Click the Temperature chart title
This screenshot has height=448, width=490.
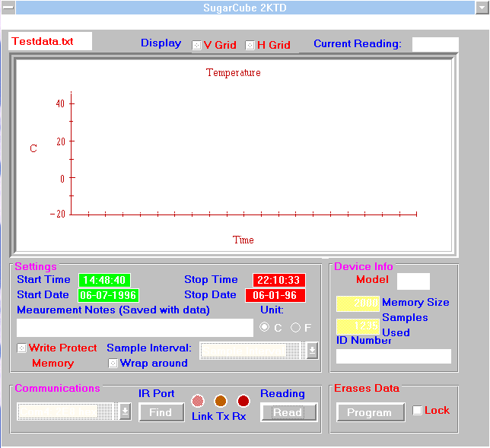click(x=233, y=73)
